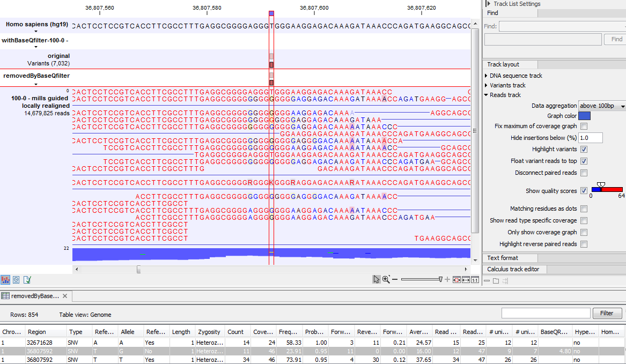This screenshot has width=626, height=364.
Task: Select the pointer/selection tool in bottom toolbar
Action: tap(377, 279)
